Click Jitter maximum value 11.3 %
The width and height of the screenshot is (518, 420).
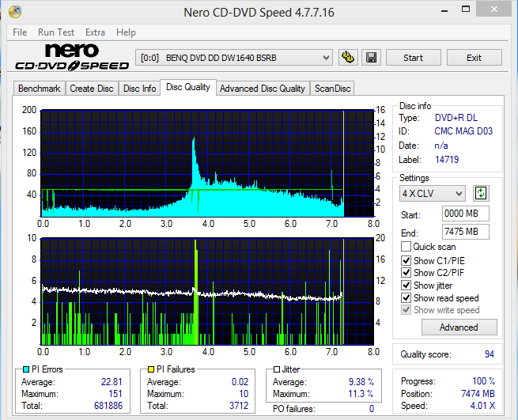(x=361, y=394)
